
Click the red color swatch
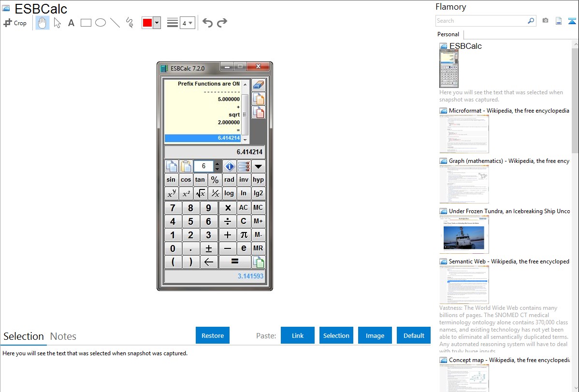pos(147,23)
